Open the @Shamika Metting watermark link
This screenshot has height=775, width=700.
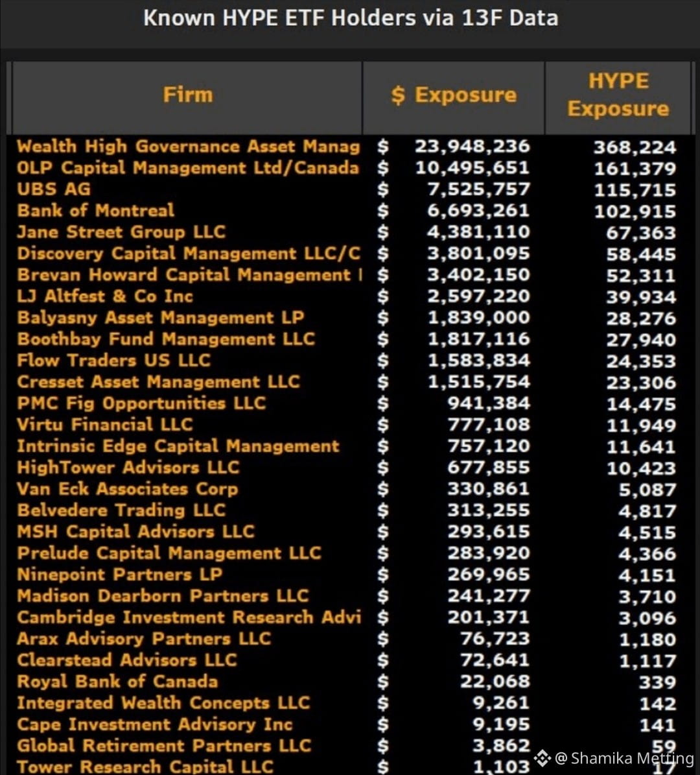click(624, 757)
